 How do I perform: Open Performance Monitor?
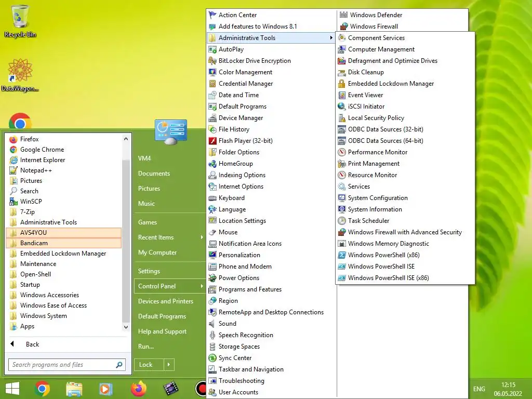(405, 152)
